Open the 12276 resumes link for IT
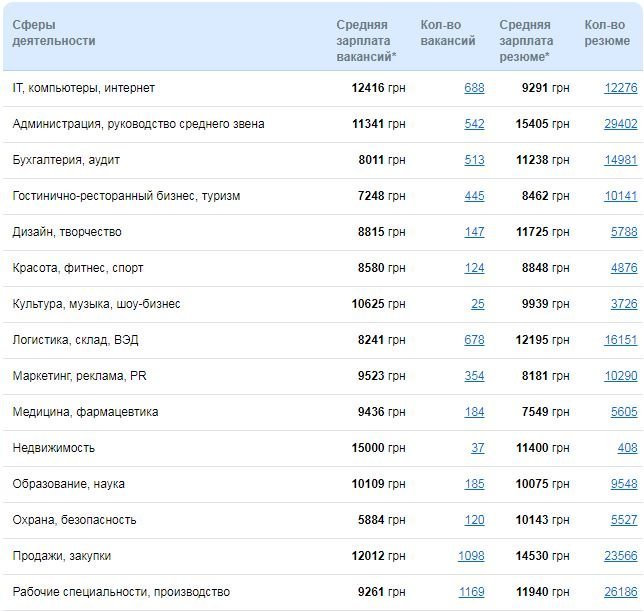The height and width of the screenshot is (612, 644). (x=620, y=88)
